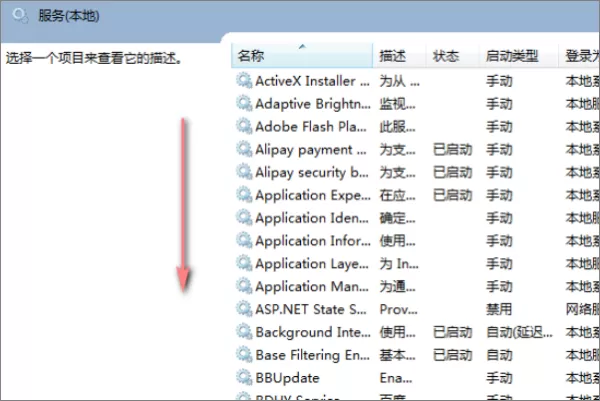Click the 已启动 status of Base Filtering Engine
Image resolution: width=600 pixels, height=401 pixels.
tap(452, 355)
